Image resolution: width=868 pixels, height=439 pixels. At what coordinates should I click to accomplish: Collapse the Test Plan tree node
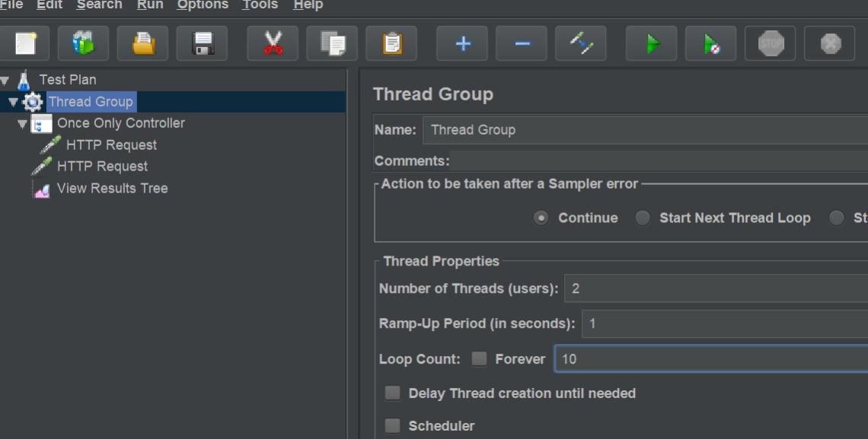point(5,81)
